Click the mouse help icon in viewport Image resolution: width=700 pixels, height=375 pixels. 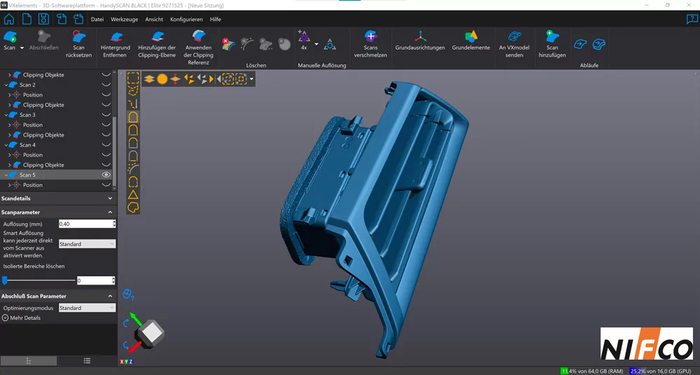[x=129, y=294]
